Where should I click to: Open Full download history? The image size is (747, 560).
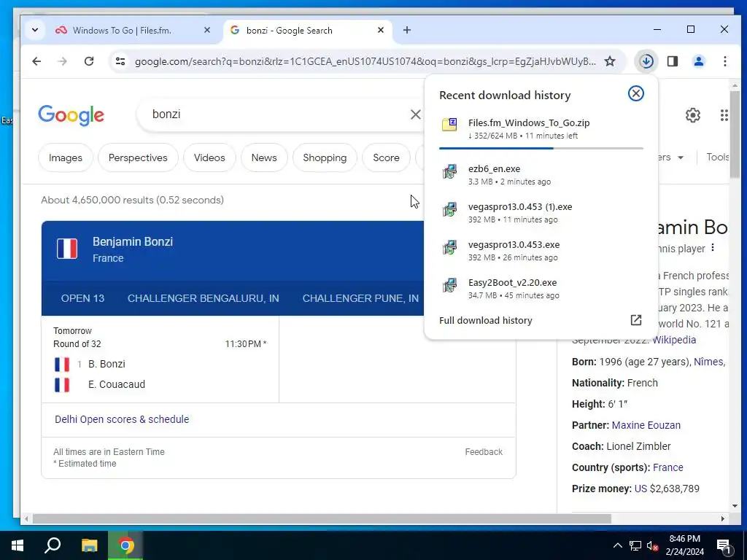coord(485,321)
